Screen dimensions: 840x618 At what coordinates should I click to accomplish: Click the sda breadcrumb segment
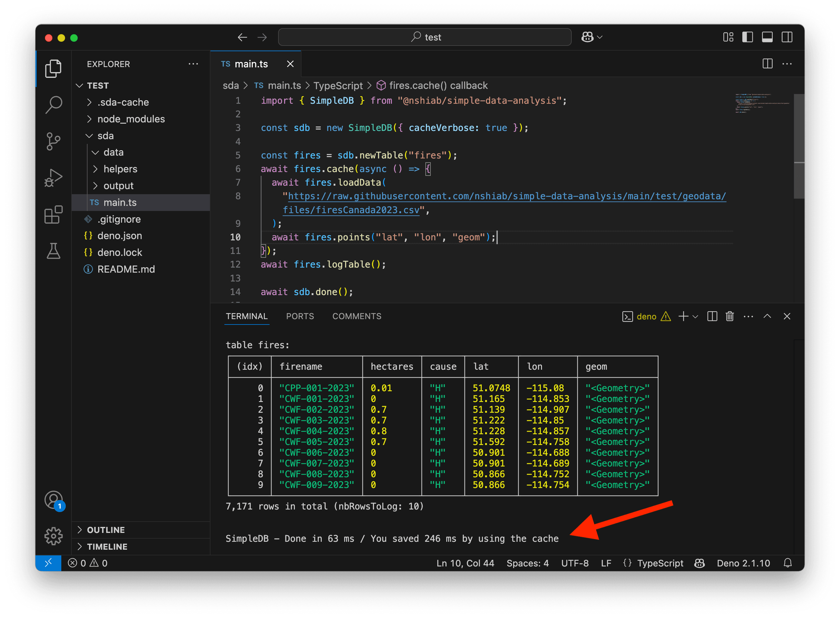pos(231,86)
